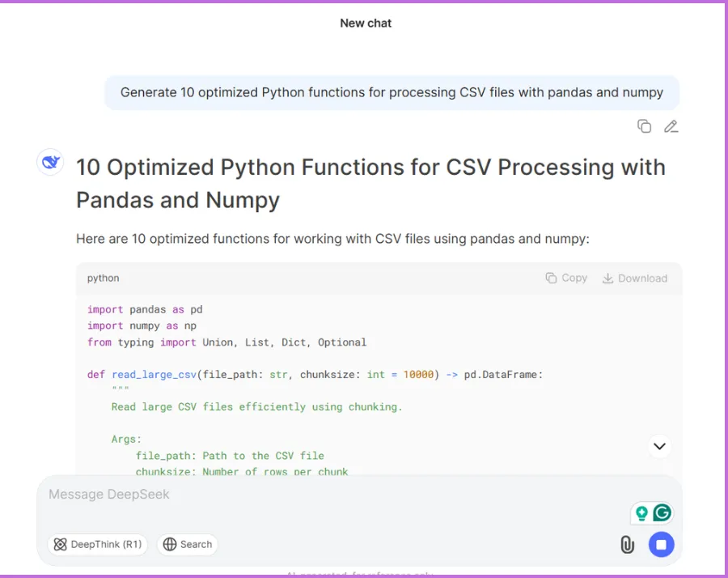The image size is (728, 578).
Task: Click the lightbulb suggestions icon
Action: [641, 513]
